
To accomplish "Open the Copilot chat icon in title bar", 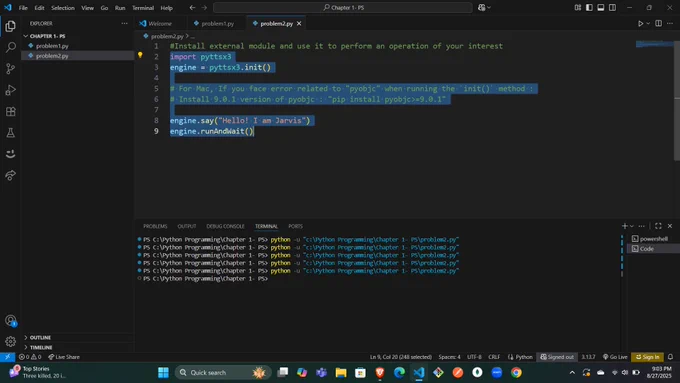I will (481, 7).
